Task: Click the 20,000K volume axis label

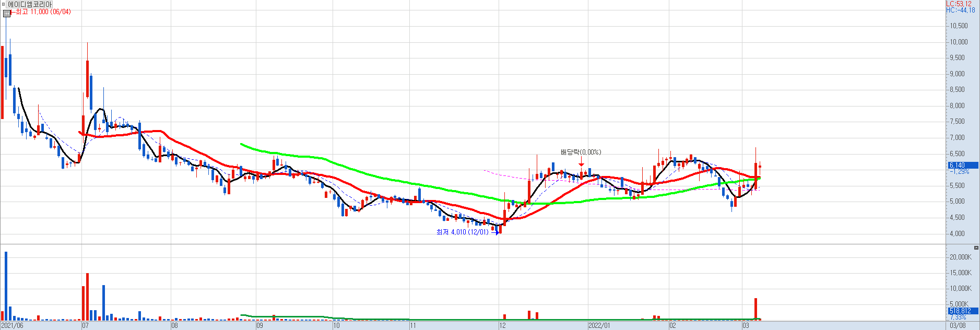Action: coord(960,257)
